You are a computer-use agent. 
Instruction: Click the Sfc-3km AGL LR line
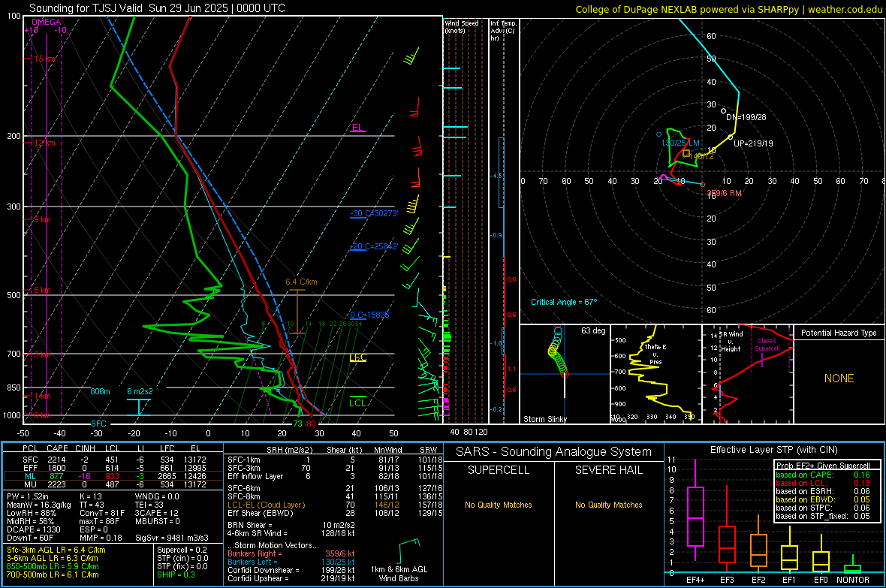[x=56, y=550]
